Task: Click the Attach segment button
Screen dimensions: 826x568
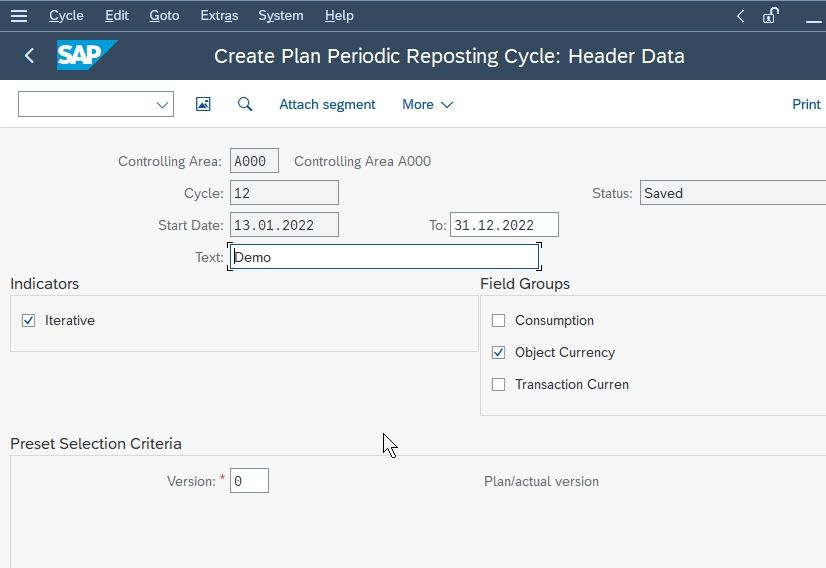Action: (327, 104)
